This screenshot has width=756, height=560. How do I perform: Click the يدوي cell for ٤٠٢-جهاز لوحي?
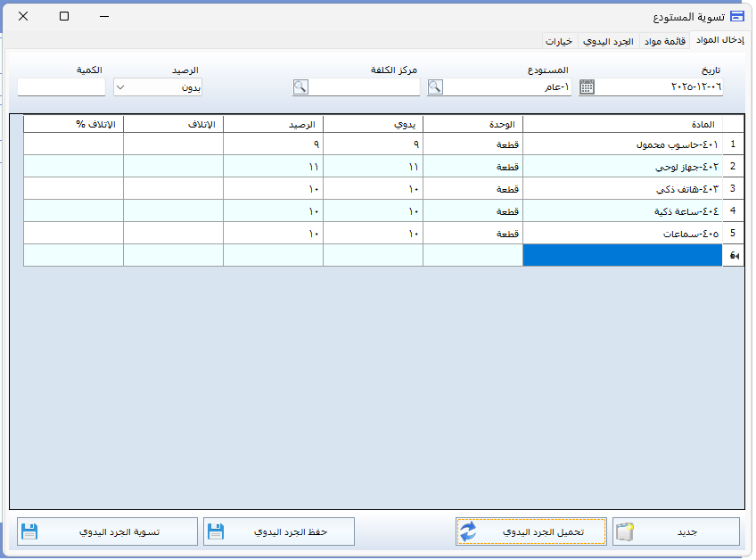373,166
